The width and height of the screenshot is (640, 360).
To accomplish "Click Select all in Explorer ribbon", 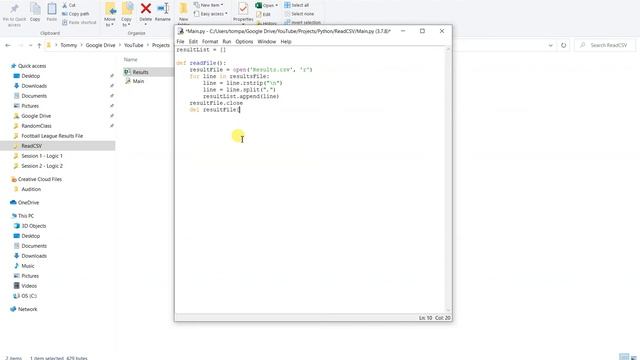I will pyautogui.click(x=296, y=5).
